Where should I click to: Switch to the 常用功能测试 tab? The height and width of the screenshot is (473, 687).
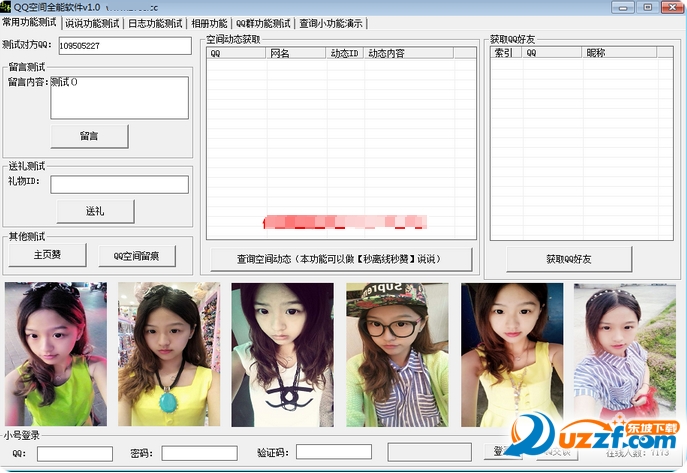[30, 22]
